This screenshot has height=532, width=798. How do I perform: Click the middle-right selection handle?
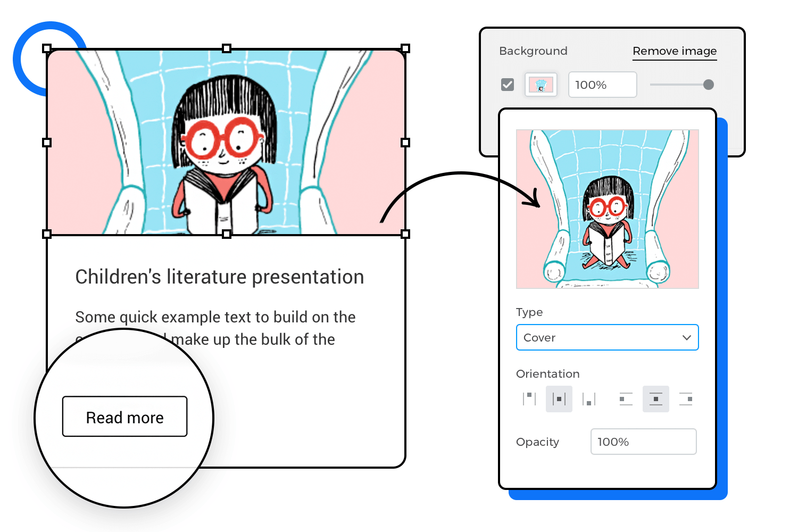[405, 142]
